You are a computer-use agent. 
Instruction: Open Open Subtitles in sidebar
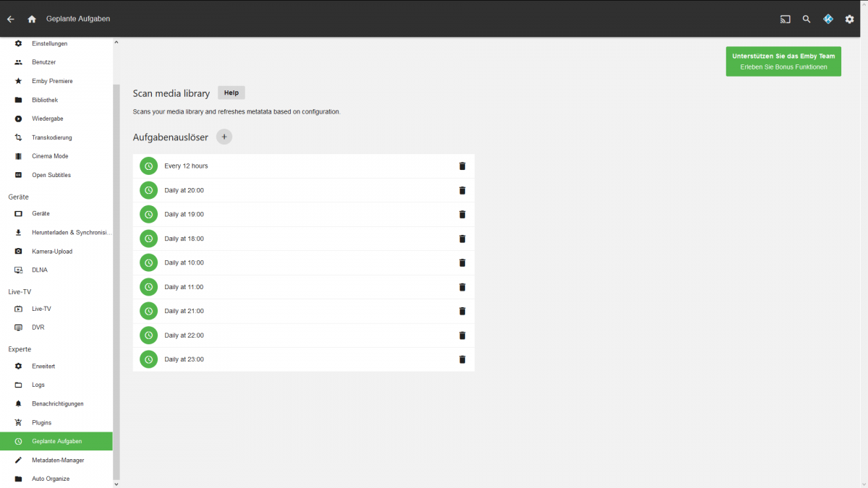tap(56, 175)
